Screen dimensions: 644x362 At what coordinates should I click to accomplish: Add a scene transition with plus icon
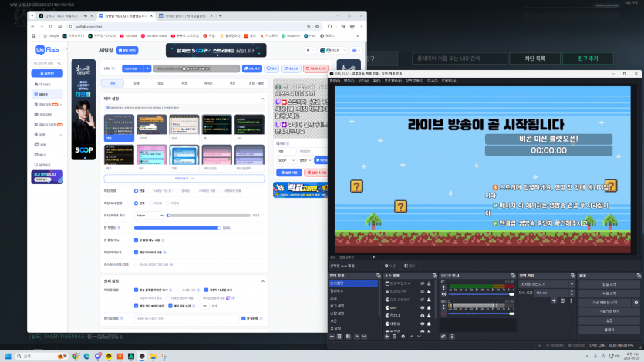point(554,300)
